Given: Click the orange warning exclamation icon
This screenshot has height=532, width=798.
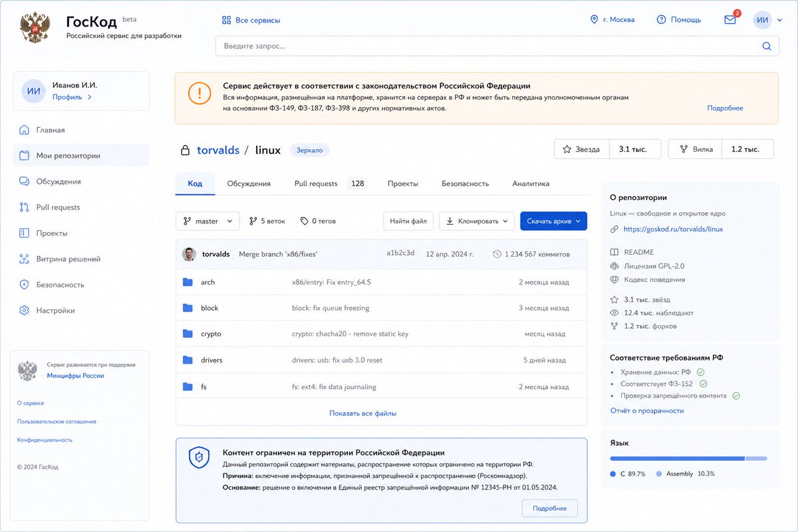Looking at the screenshot, I should pyautogui.click(x=199, y=93).
